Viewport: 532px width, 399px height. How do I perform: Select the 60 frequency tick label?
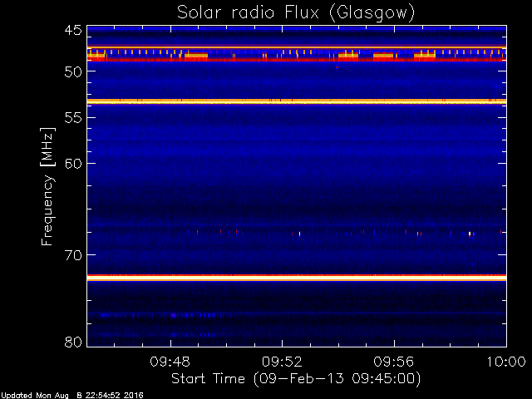tap(73, 164)
